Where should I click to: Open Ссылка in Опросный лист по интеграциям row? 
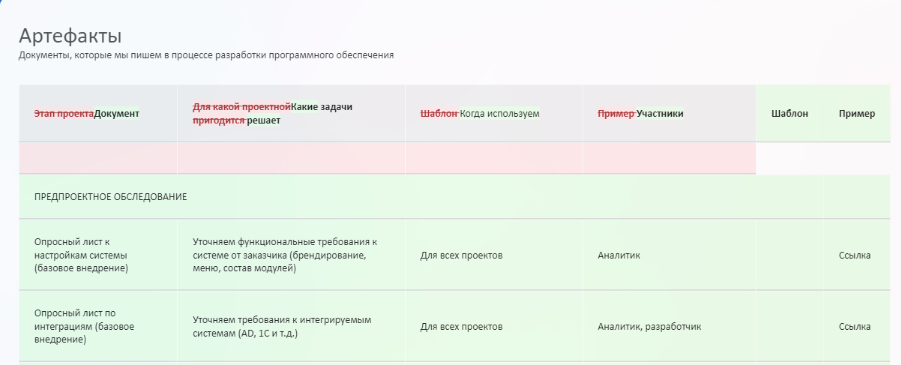pyautogui.click(x=854, y=326)
